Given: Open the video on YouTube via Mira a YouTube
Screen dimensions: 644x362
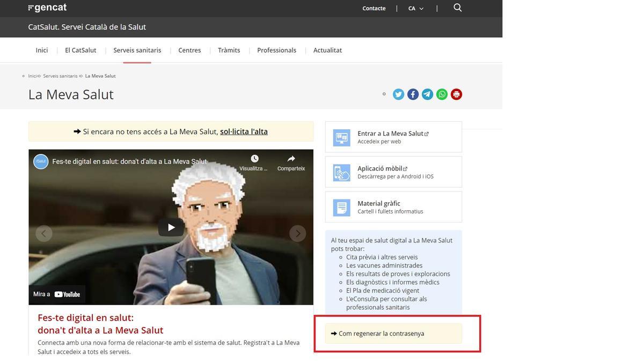Looking at the screenshot, I should (x=56, y=294).
